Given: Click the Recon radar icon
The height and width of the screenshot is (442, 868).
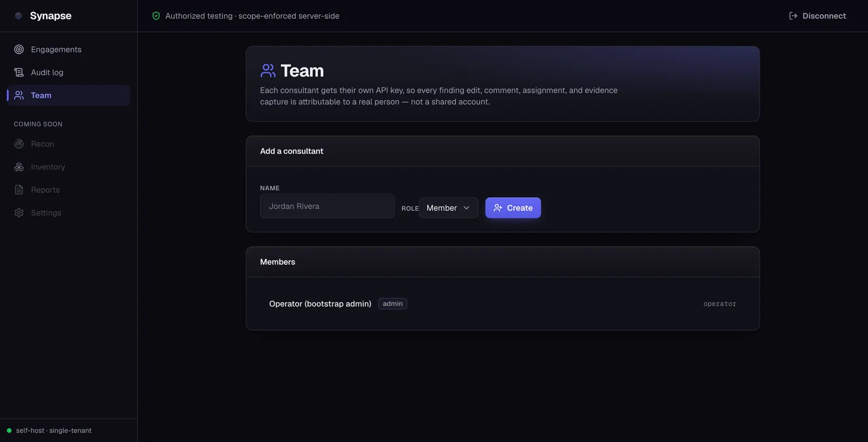Looking at the screenshot, I should [19, 144].
